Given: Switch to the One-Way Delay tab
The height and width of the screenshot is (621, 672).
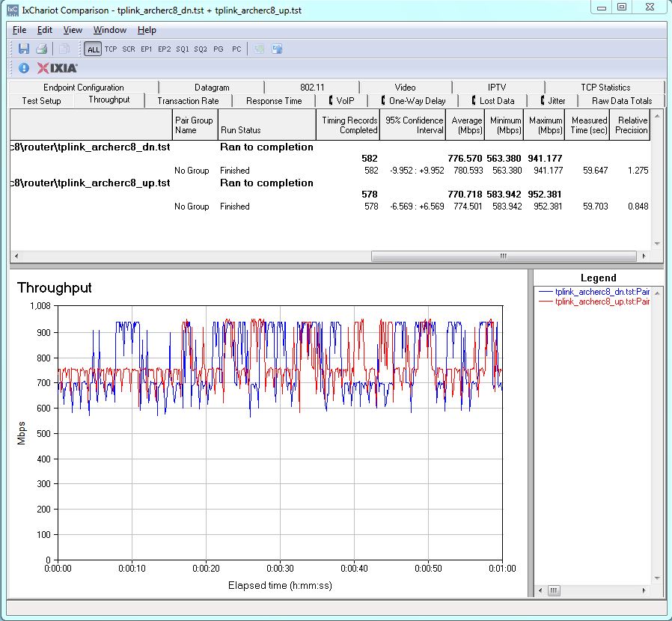Looking at the screenshot, I should point(413,101).
